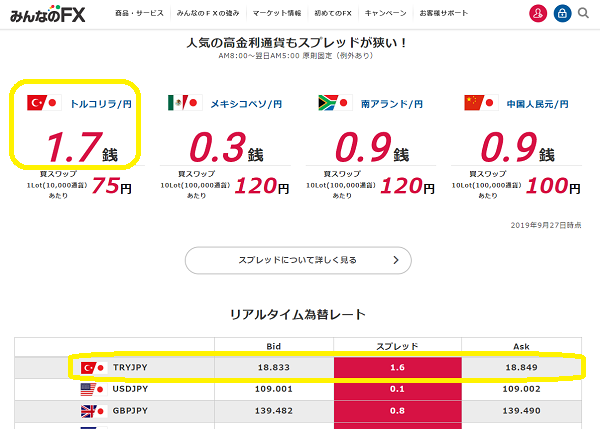Viewport: 600px width, 429px height.
Task: Click the search magnifier icon
Action: click(583, 13)
